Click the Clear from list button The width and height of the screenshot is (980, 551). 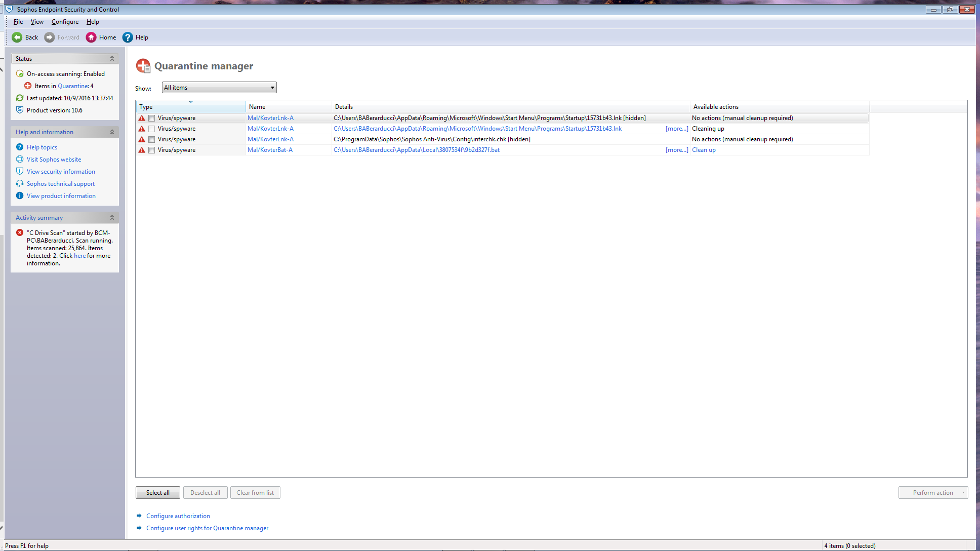255,493
